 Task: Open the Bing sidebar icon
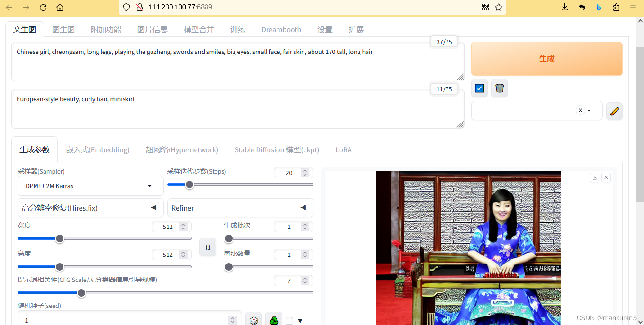click(x=599, y=7)
